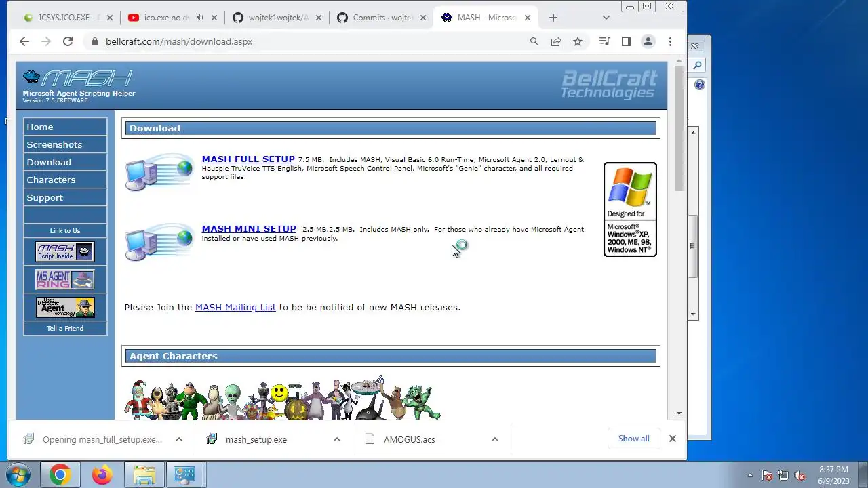Toggle the Chrome side panel icon
This screenshot has height=488, width=868.
click(626, 41)
